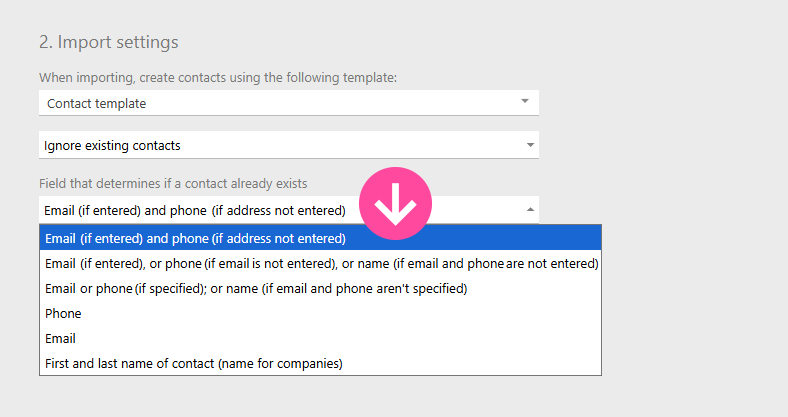Click the Ignore existing contacts combo box text
The width and height of the screenshot is (788, 417).
[112, 145]
